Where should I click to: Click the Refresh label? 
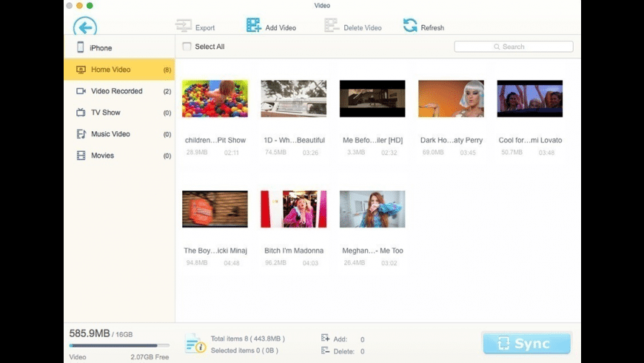coord(432,28)
